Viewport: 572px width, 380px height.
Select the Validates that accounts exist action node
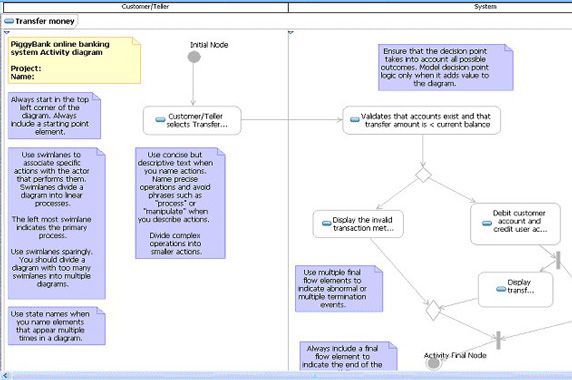(x=422, y=120)
